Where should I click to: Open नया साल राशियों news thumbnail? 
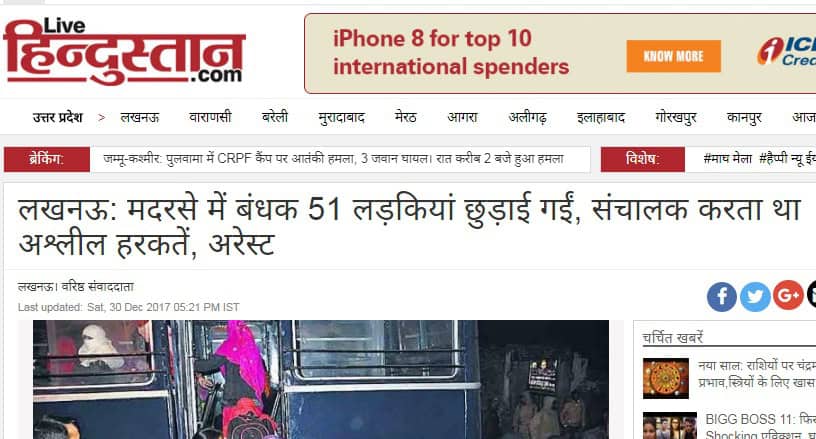click(x=666, y=378)
